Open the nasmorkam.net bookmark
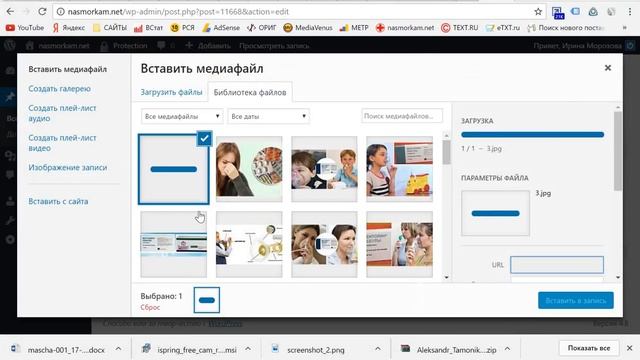The image size is (640, 360). click(405, 28)
